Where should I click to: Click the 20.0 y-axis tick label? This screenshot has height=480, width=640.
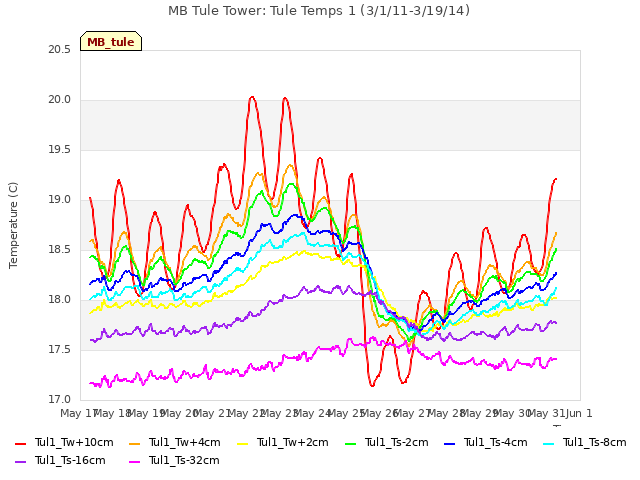click(60, 100)
